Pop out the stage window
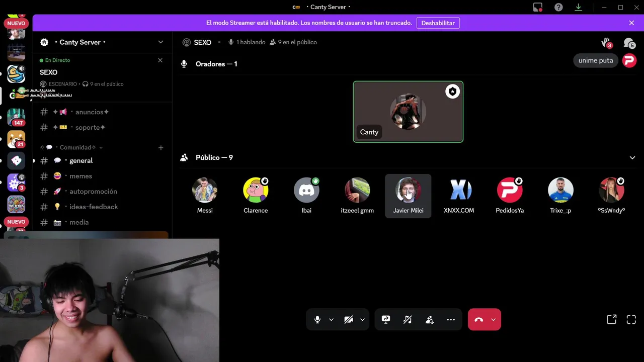 point(611,320)
